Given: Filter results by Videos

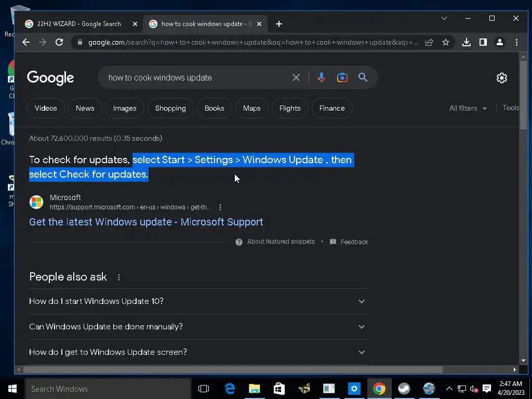Looking at the screenshot, I should coord(46,108).
